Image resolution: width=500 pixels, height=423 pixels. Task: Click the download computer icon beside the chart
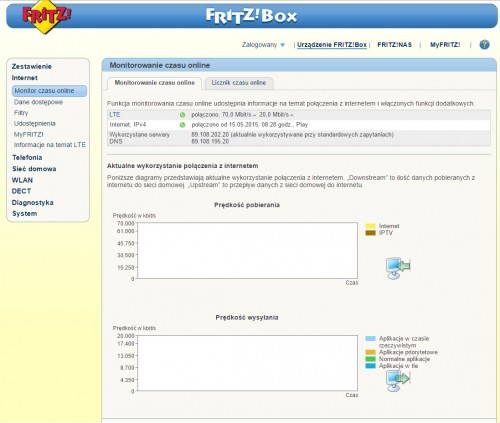398,268
